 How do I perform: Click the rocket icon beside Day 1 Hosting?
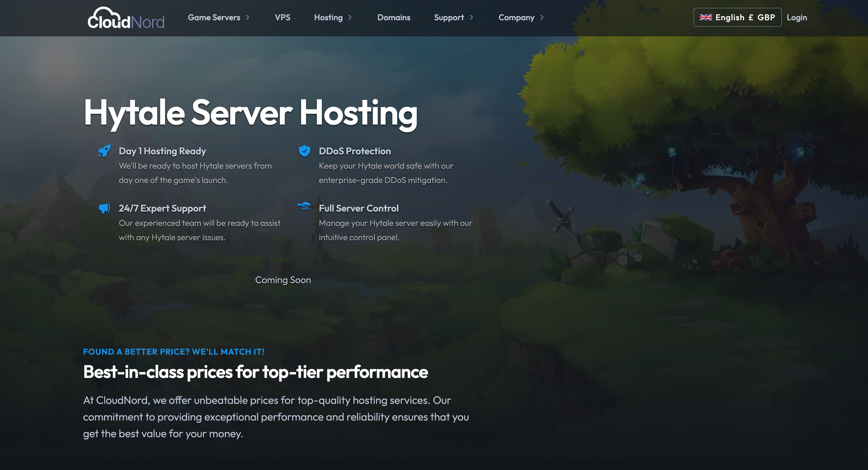pyautogui.click(x=104, y=151)
